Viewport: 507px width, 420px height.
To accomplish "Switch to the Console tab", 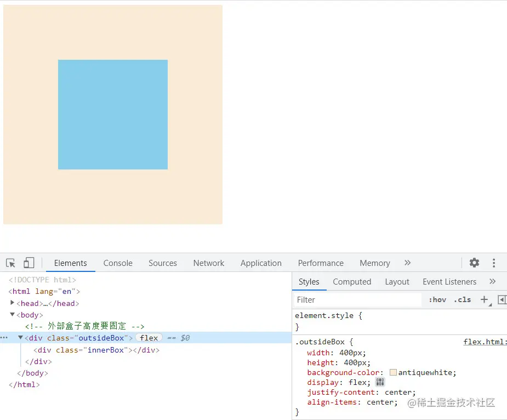I will click(118, 263).
